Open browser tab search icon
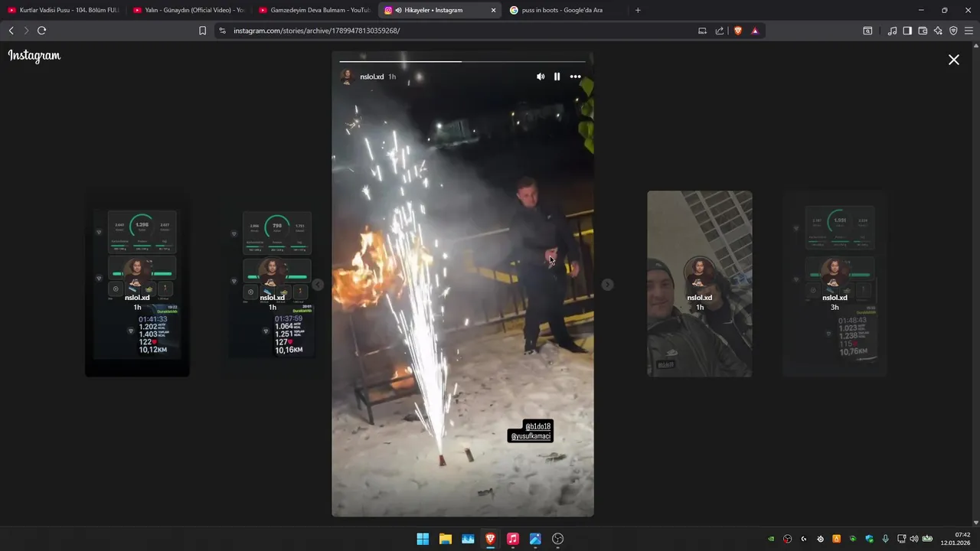This screenshot has height=551, width=980. click(x=867, y=31)
